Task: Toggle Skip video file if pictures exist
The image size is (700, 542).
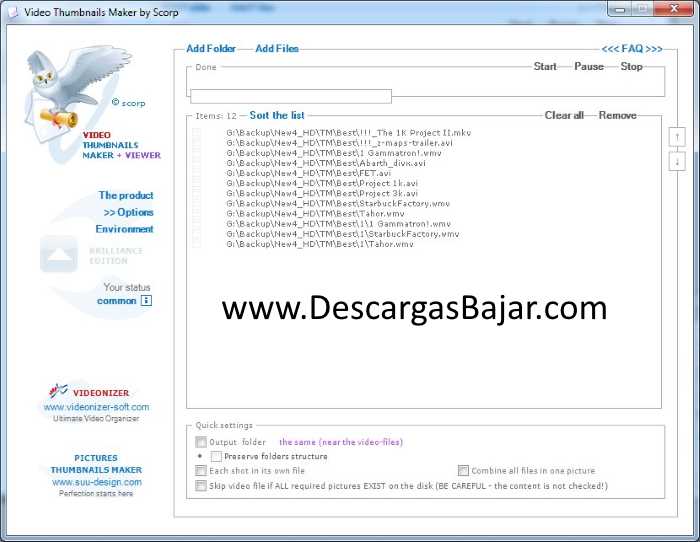Action: [x=201, y=486]
